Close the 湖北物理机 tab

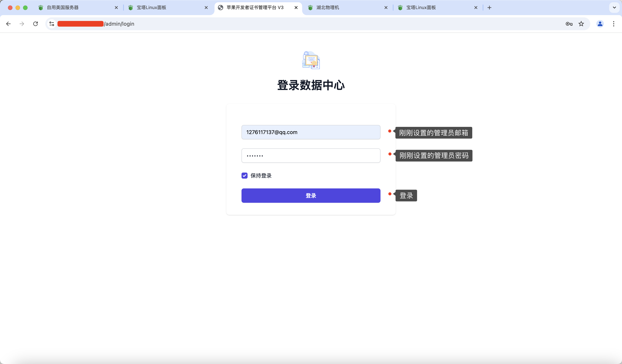(x=386, y=8)
